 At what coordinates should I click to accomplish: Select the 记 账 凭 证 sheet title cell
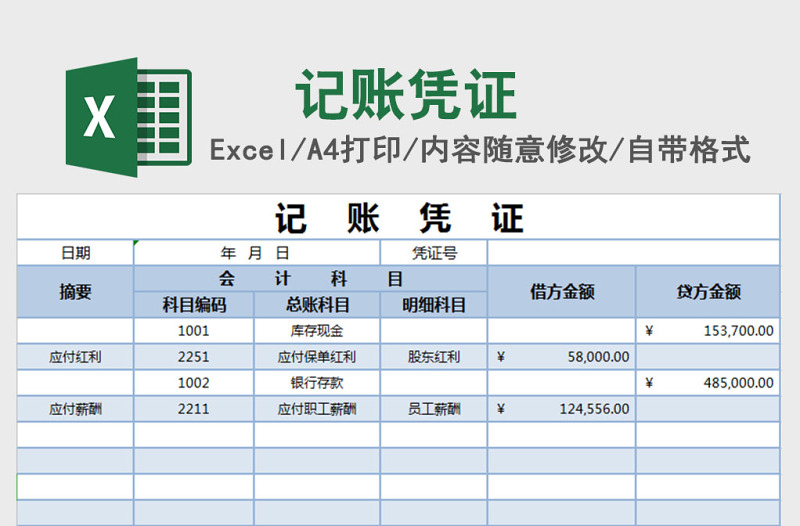coord(398,217)
